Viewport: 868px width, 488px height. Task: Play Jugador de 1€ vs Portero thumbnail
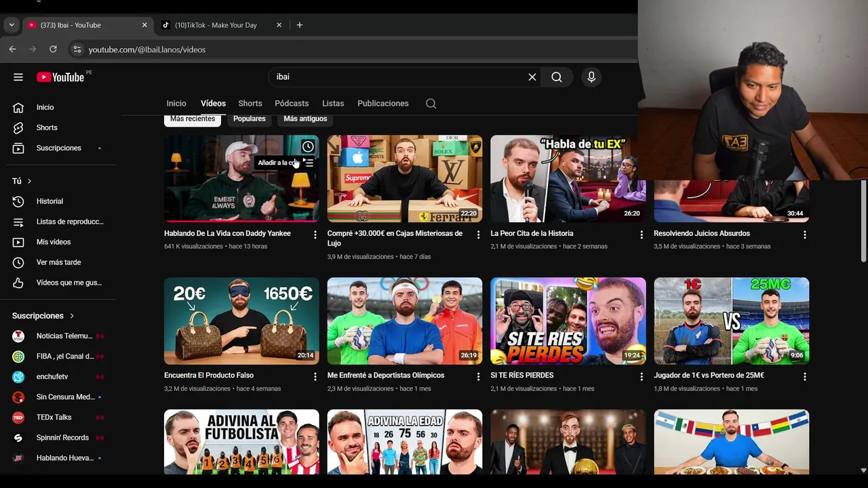click(x=732, y=321)
